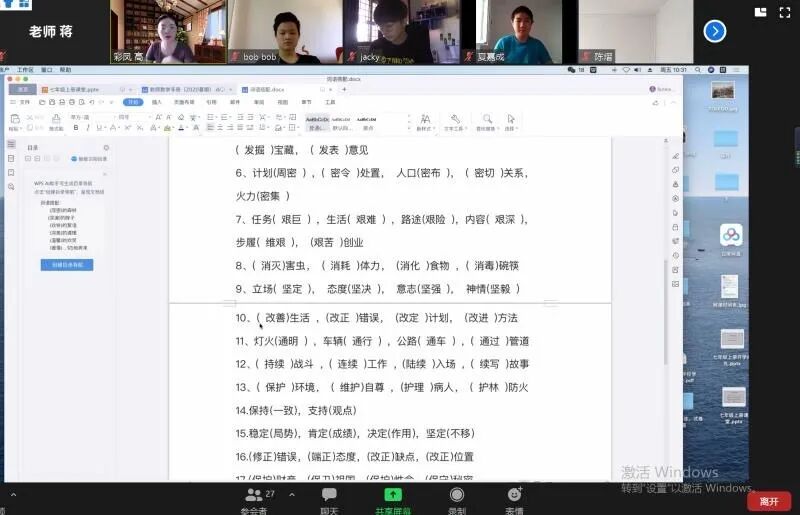Click the Format Painter brush icon

pyautogui.click(x=56, y=119)
